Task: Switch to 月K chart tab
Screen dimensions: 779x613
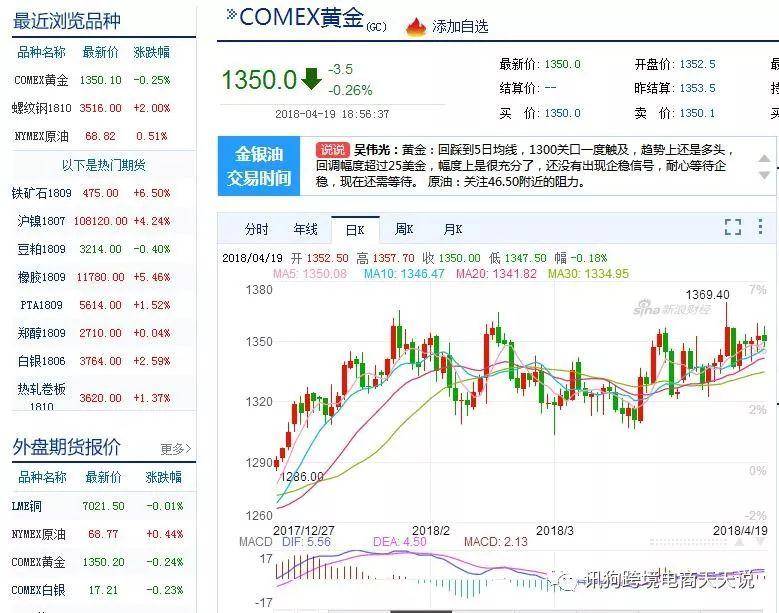Action: (x=453, y=230)
